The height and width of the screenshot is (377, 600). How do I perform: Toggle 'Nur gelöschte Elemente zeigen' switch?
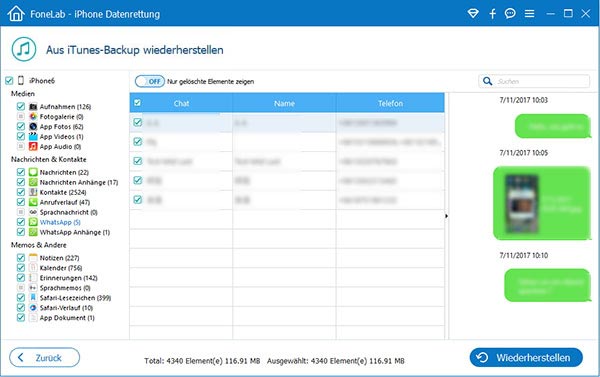click(150, 81)
